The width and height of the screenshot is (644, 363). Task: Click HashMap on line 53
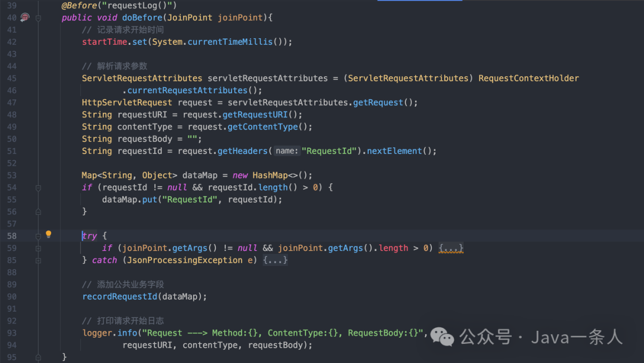point(270,175)
